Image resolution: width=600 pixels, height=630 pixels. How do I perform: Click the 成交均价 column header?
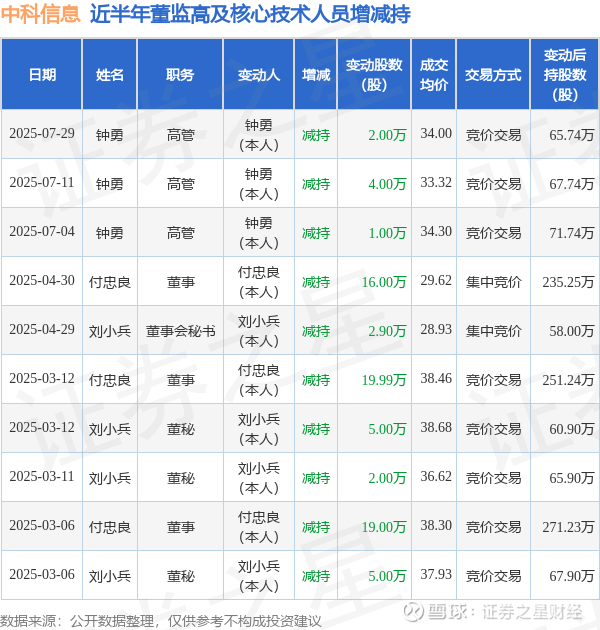[434, 75]
